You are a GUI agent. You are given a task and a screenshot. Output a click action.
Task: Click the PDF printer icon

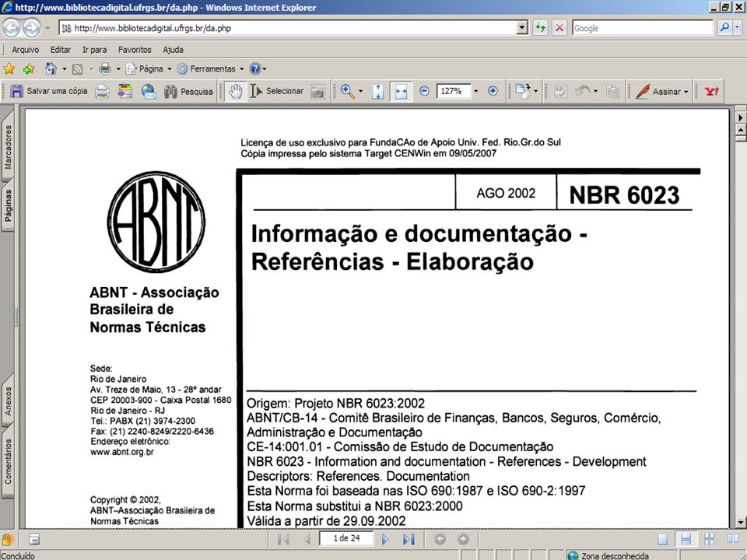[101, 91]
